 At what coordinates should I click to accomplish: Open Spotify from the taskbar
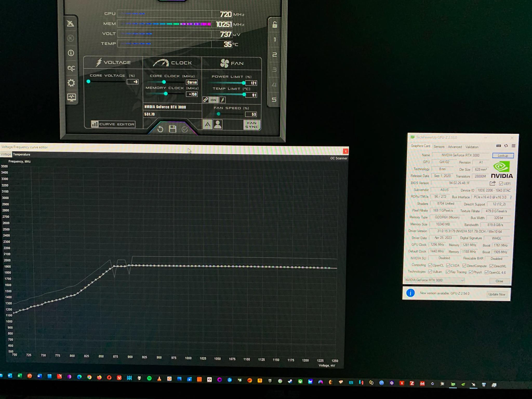149,378
